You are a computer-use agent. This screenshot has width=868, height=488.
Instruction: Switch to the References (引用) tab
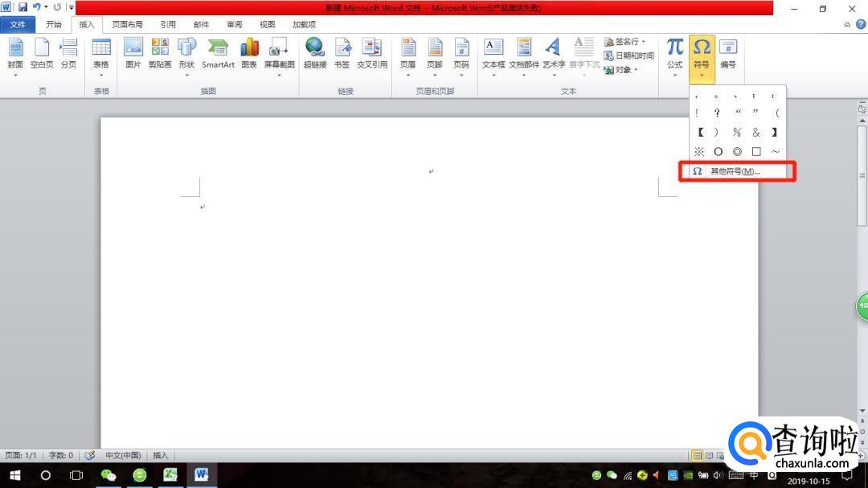point(168,24)
